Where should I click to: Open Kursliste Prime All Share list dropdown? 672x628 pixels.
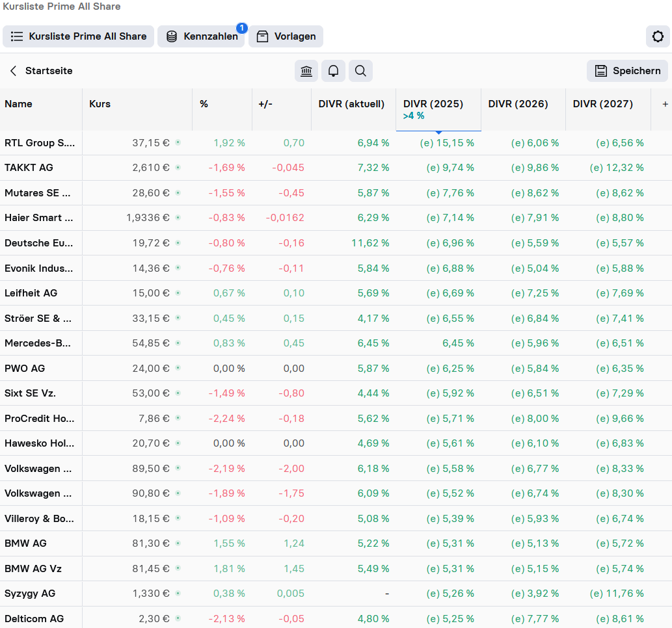coord(79,36)
